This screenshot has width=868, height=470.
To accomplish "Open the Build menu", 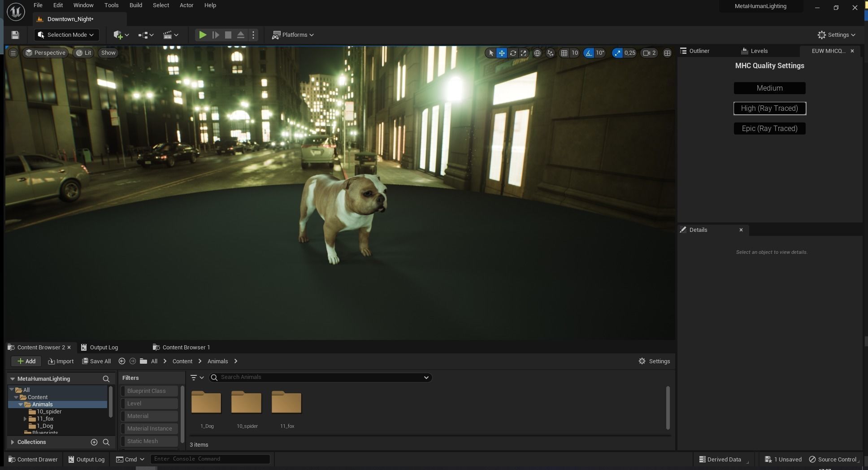I will pos(136,5).
